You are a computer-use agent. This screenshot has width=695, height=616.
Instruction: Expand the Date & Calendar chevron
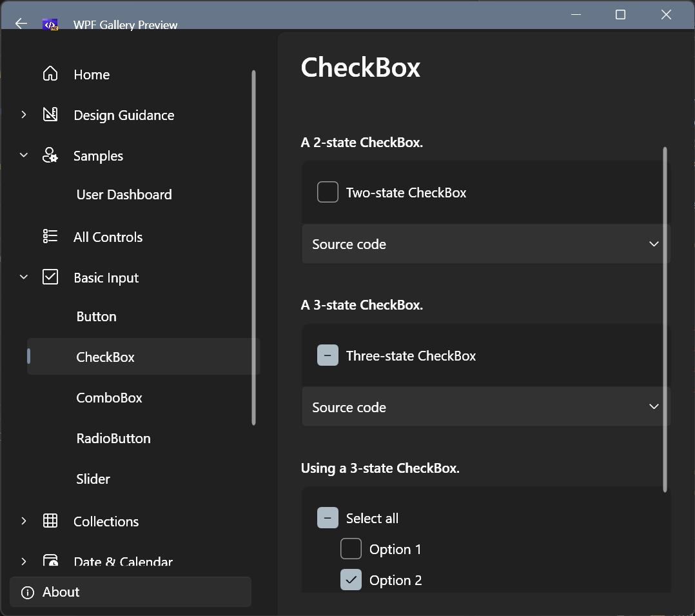24,561
